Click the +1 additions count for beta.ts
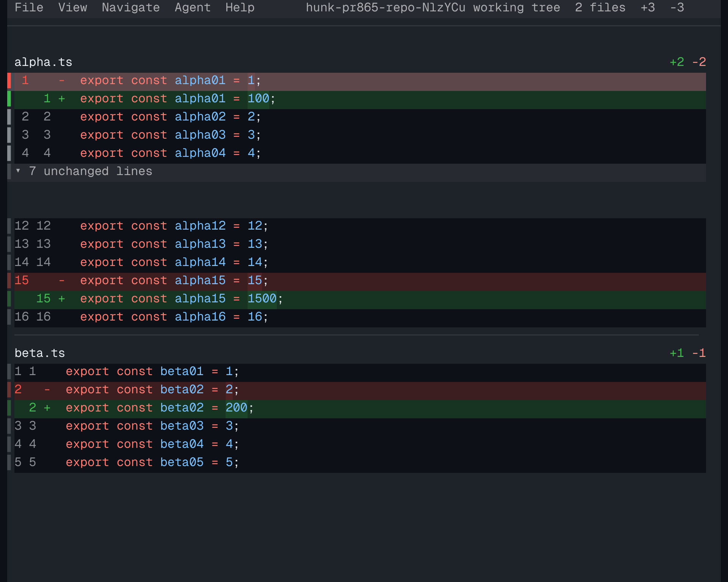728x582 pixels. pyautogui.click(x=677, y=353)
